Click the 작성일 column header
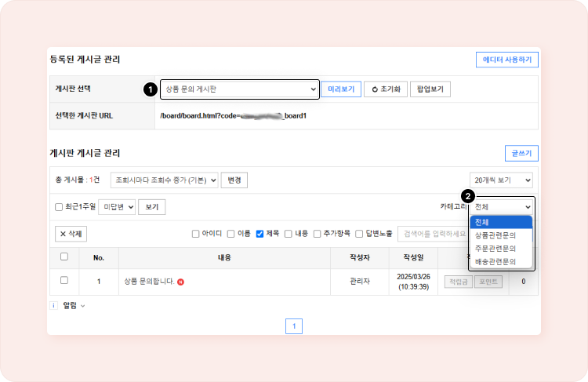Viewport: 588px width, 382px height. pyautogui.click(x=413, y=257)
